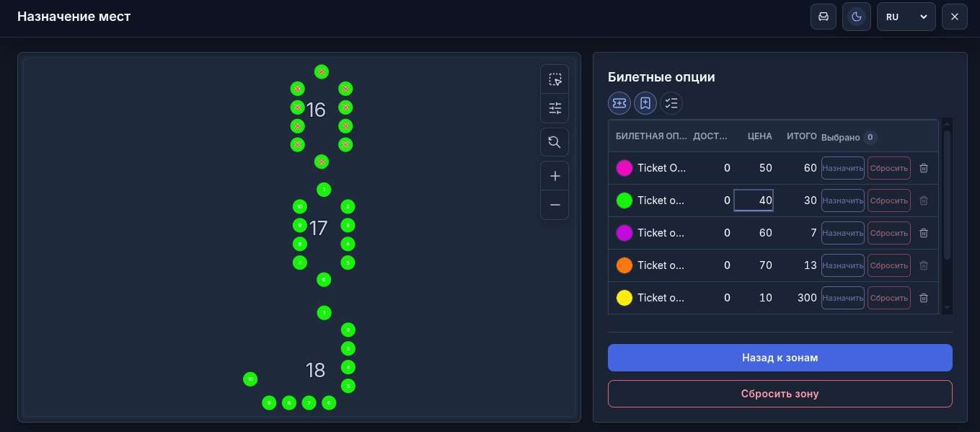Focus the price field showing 40
The height and width of the screenshot is (432, 980).
[x=754, y=200]
